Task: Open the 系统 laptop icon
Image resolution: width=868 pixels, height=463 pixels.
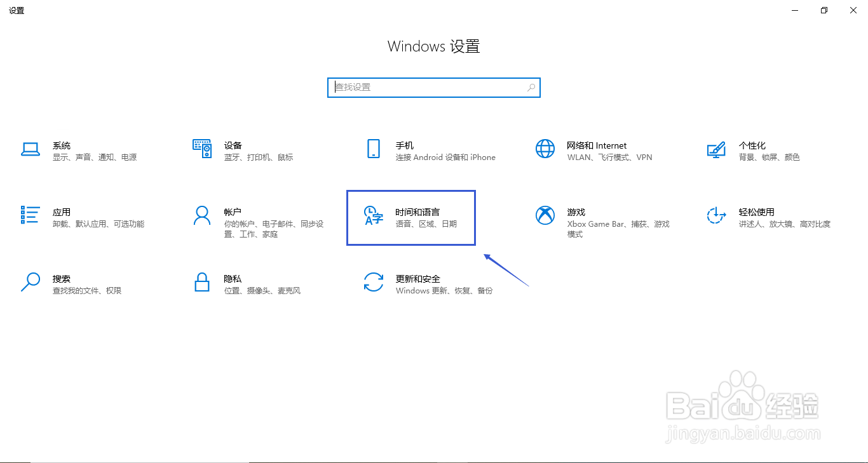Action: coord(31,149)
